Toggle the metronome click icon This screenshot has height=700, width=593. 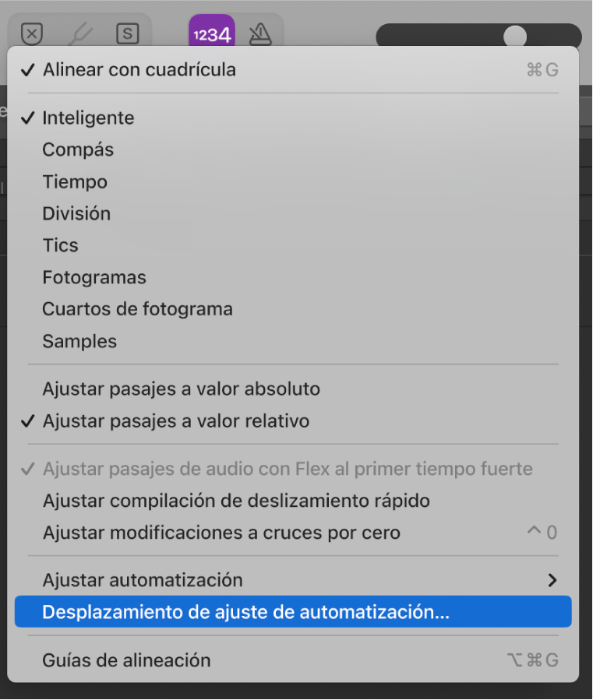pos(260,34)
